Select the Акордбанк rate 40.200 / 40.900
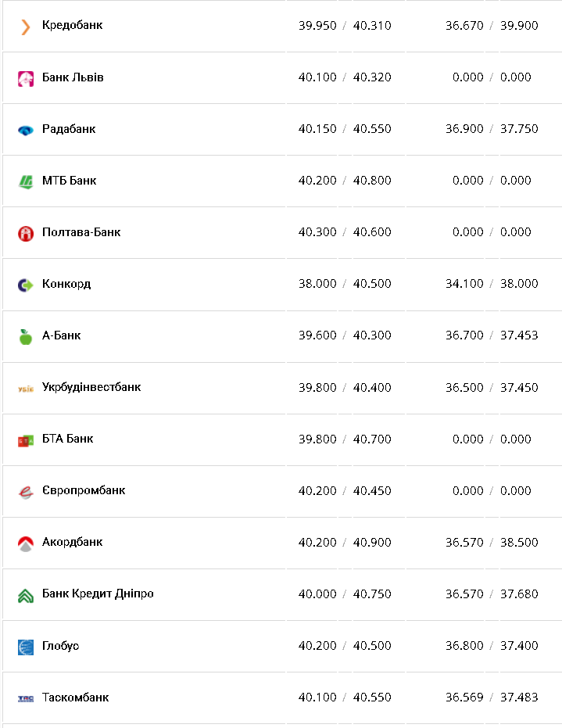This screenshot has height=728, width=562. [345, 543]
